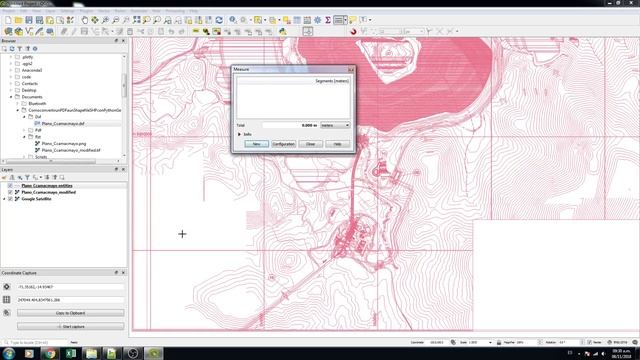
Task: Click Help in the Measure dialog
Action: point(337,144)
